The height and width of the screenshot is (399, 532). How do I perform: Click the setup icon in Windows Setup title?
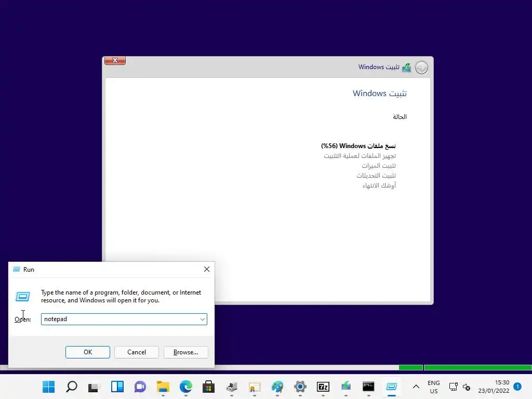(406, 68)
